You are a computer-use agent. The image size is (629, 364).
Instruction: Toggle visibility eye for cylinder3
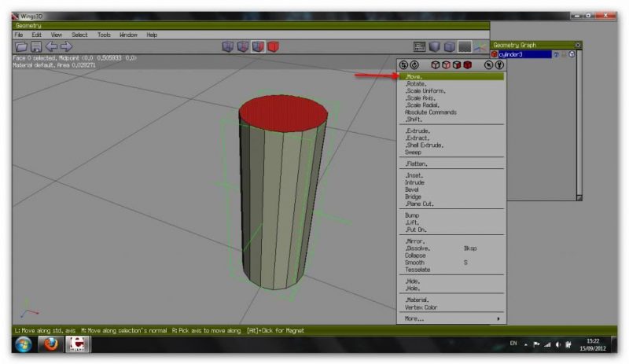[x=556, y=54]
